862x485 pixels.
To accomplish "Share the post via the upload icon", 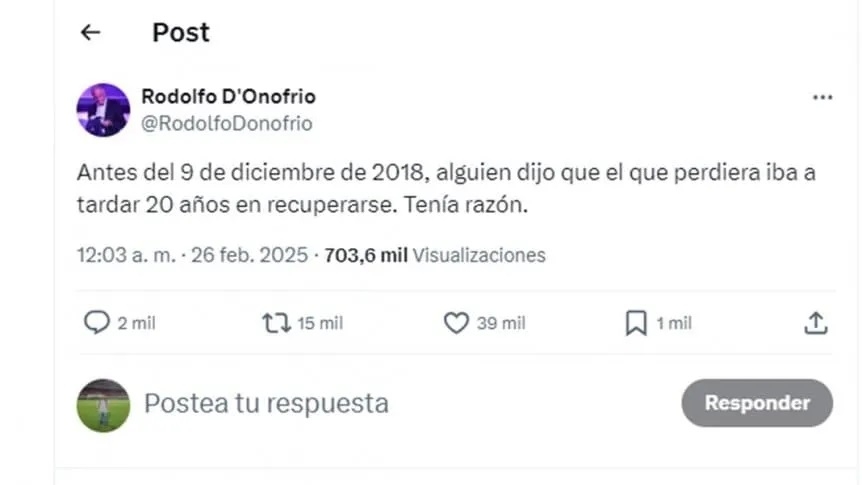I will (x=816, y=322).
